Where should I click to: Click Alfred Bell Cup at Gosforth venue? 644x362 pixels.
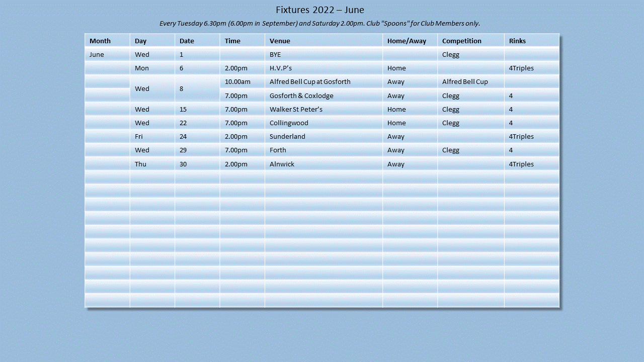pos(310,81)
